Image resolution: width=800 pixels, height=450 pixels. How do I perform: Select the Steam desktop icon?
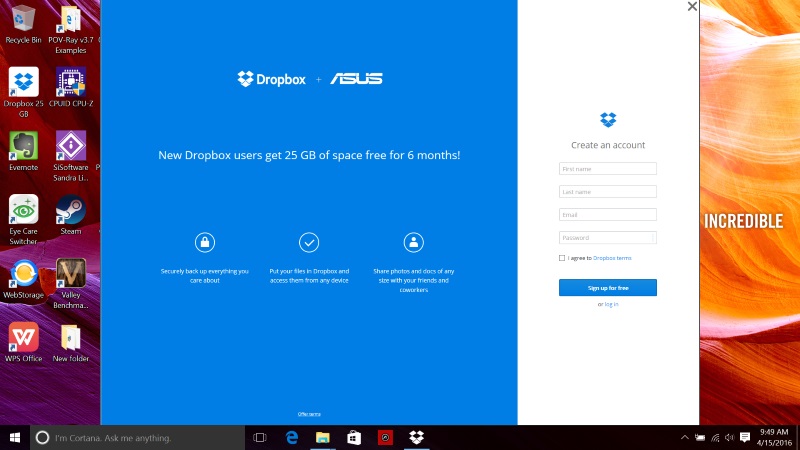71,215
